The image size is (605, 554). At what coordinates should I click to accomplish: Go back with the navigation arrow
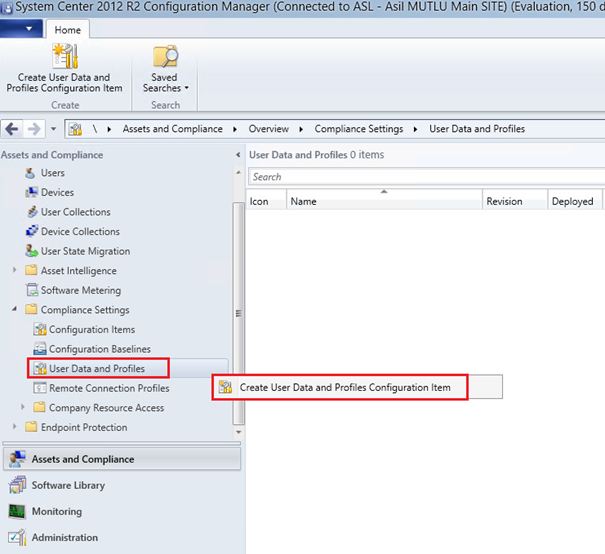point(12,129)
